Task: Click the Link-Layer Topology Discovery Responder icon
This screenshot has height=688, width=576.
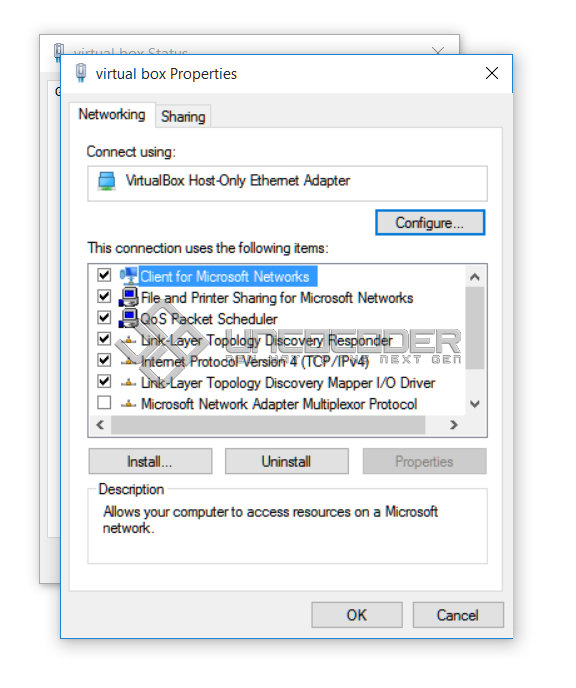Action: click(x=128, y=340)
